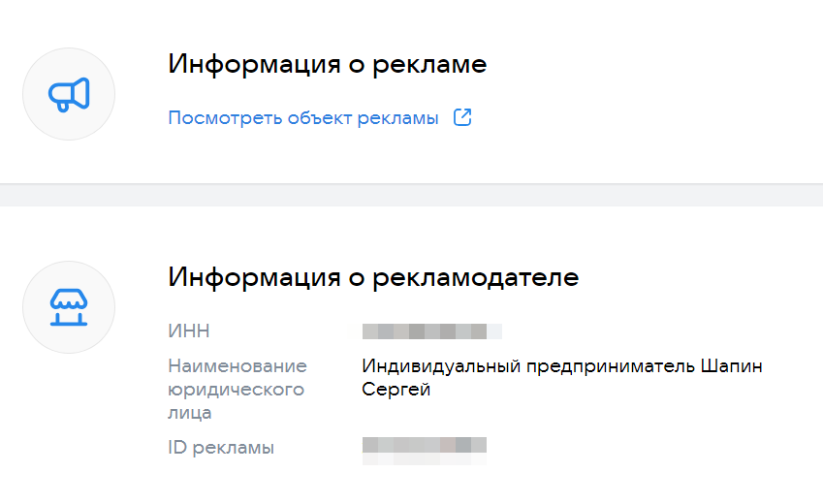Screen dimensions: 823x504
Task: Select the blurred ИНН value
Action: [x=431, y=331]
